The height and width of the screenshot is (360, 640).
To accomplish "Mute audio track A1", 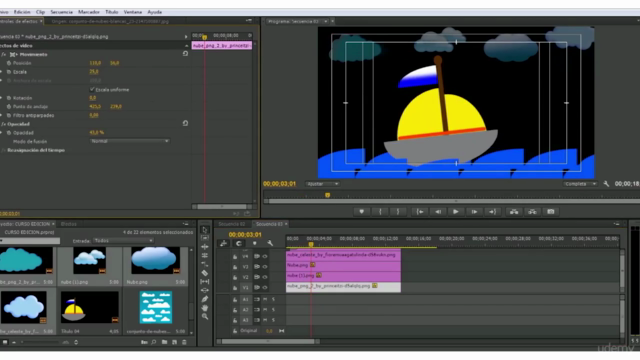I will 265,300.
